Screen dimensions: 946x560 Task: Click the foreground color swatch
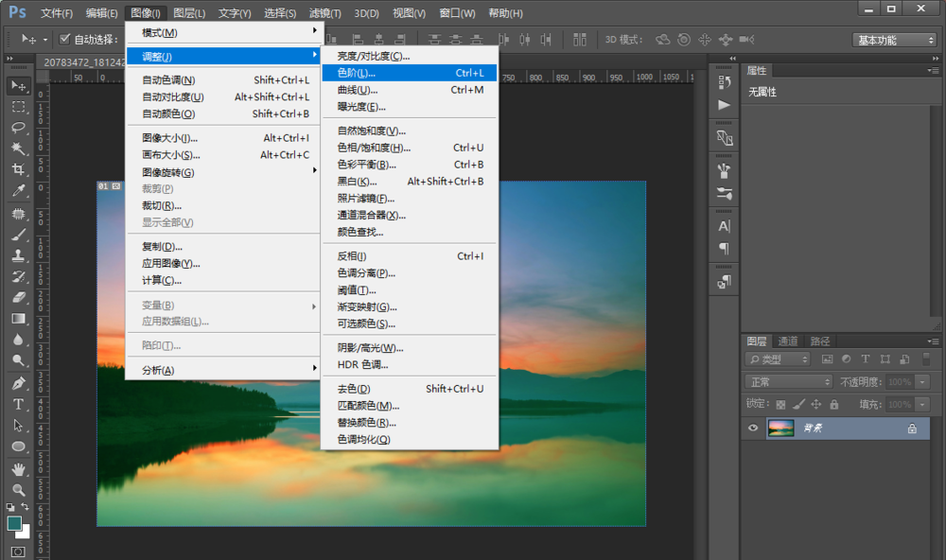pyautogui.click(x=14, y=523)
